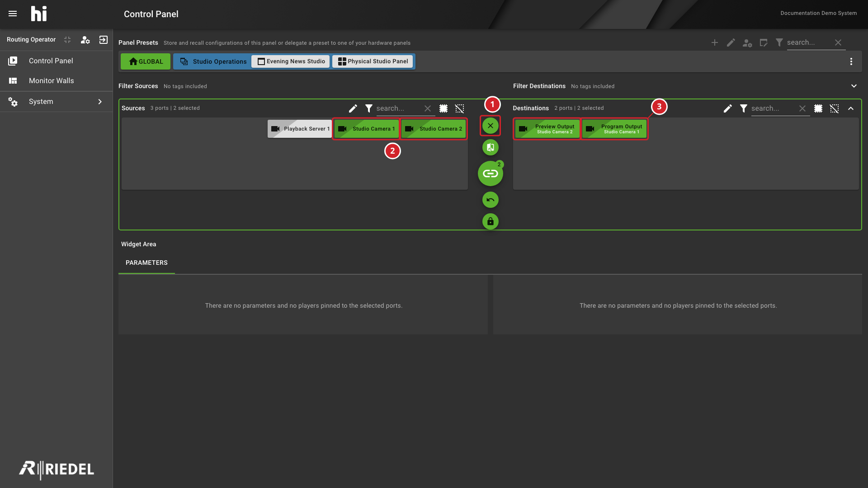
Task: Select all Destinations ports
Action: (x=818, y=108)
